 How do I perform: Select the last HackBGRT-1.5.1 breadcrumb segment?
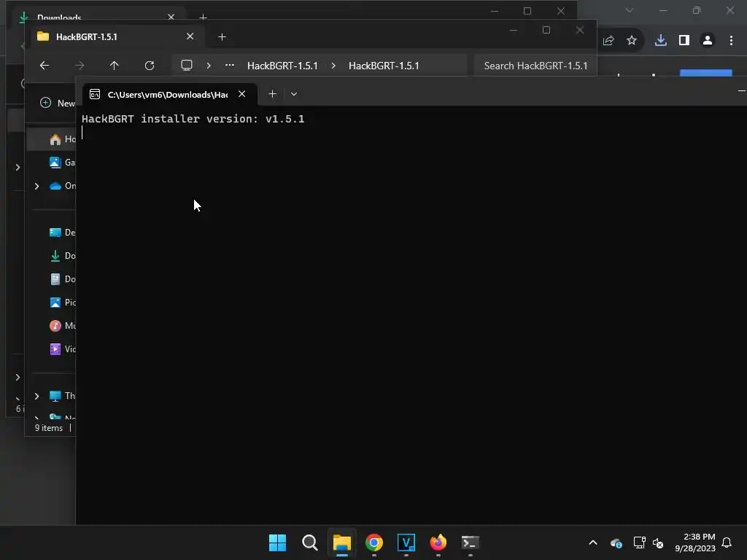[x=384, y=66]
